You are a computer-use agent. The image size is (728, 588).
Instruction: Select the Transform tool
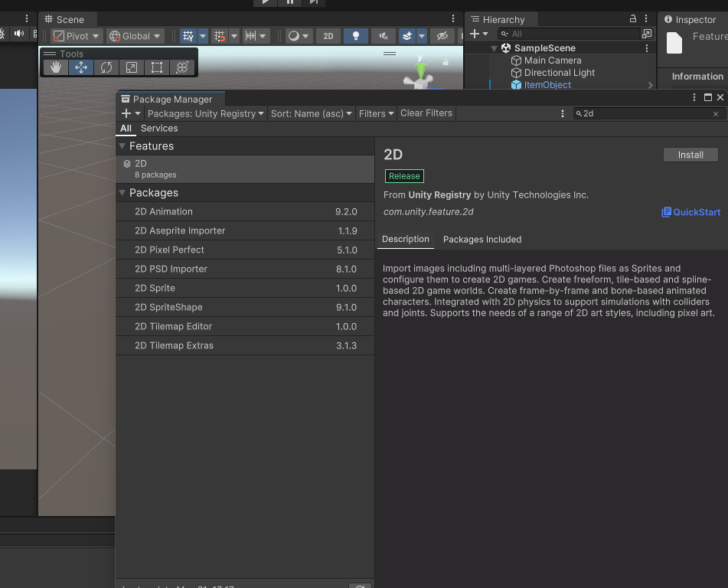click(182, 67)
